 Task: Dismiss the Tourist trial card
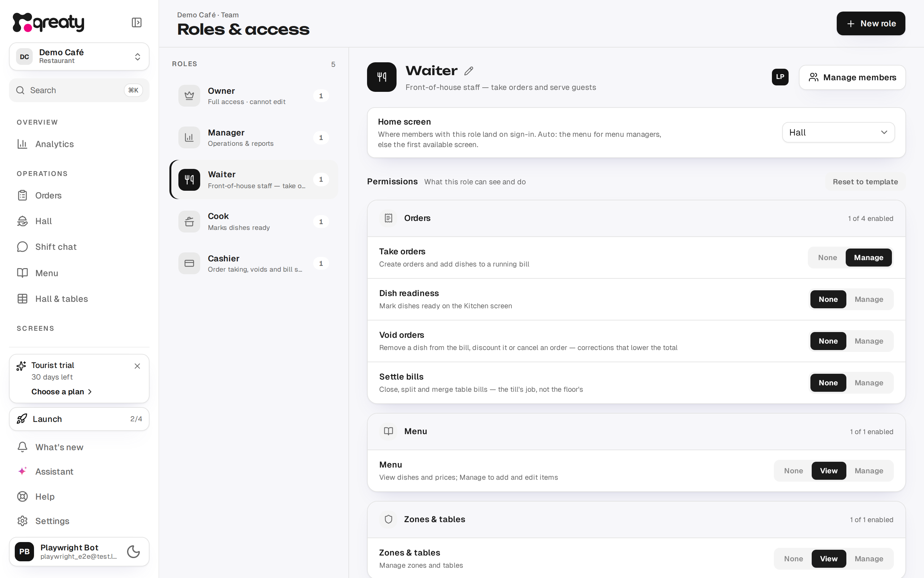(x=137, y=366)
